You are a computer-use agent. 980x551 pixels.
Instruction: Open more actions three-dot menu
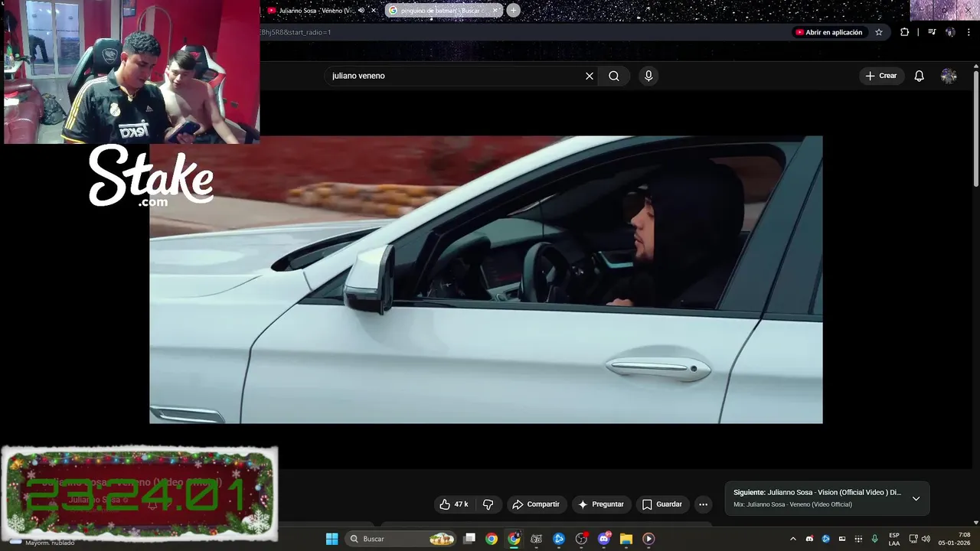703,504
